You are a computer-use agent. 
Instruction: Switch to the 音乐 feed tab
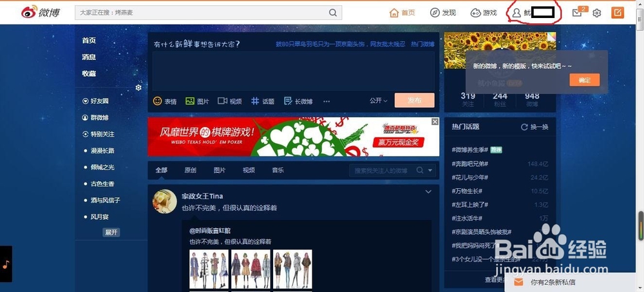click(278, 170)
